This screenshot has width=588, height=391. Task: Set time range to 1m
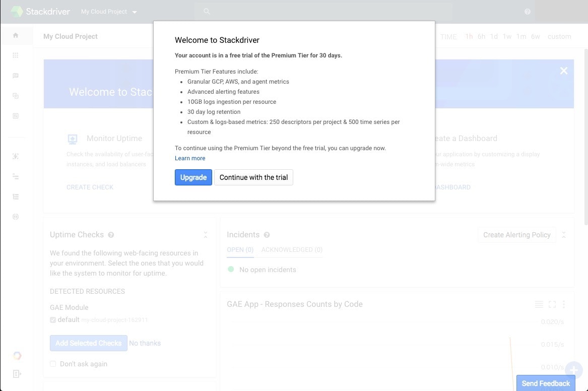point(521,36)
